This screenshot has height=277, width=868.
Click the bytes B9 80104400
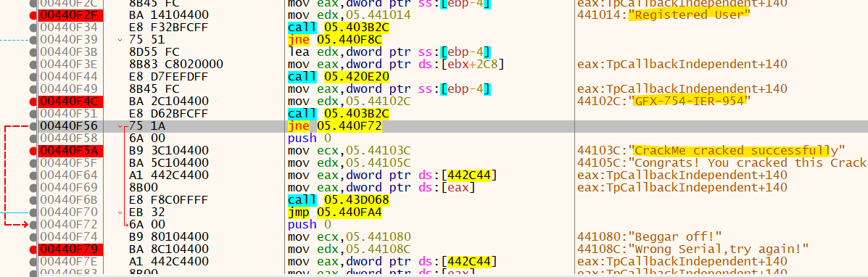click(169, 236)
